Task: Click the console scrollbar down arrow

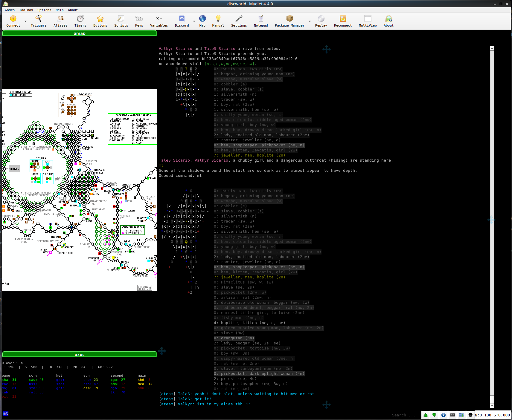Action: pyautogui.click(x=492, y=406)
